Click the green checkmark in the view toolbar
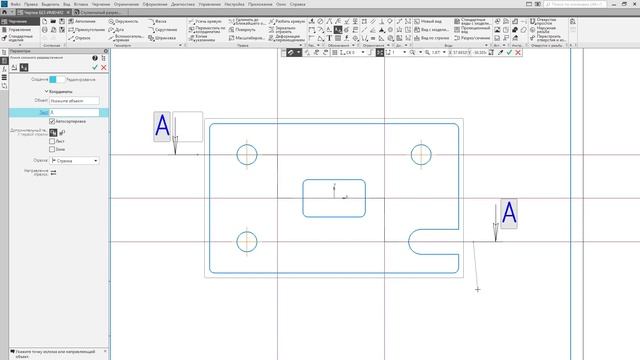 (x=509, y=53)
